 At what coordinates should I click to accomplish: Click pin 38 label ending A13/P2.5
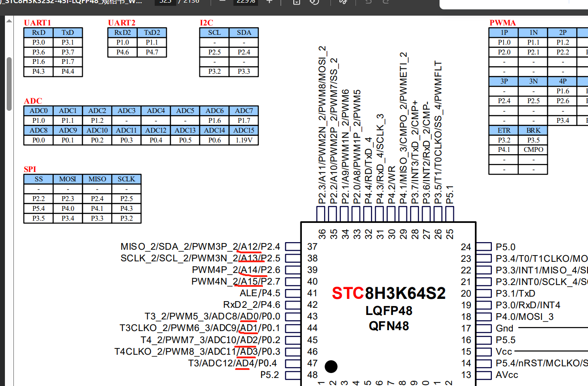point(200,258)
